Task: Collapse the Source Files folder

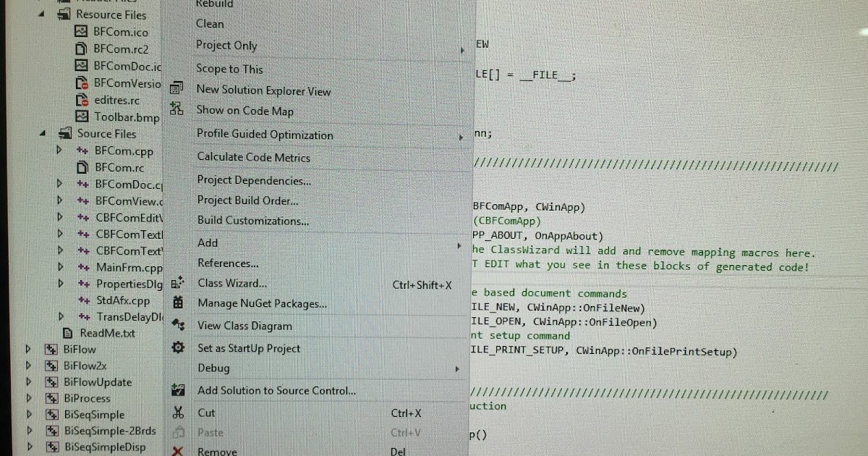Action: click(43, 134)
